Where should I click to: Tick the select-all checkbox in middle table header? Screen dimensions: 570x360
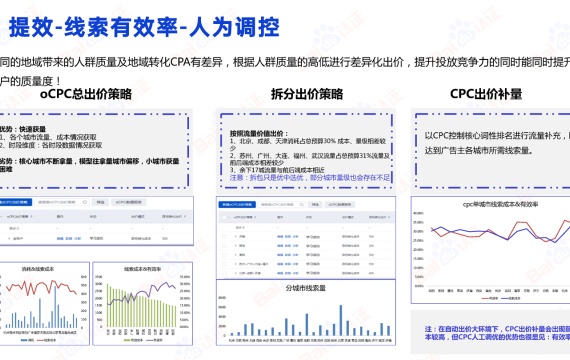point(224,217)
